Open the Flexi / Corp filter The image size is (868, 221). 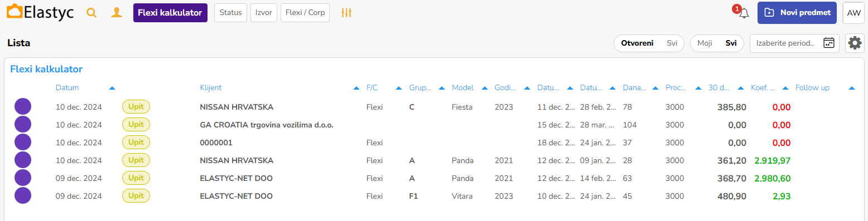[x=305, y=13]
